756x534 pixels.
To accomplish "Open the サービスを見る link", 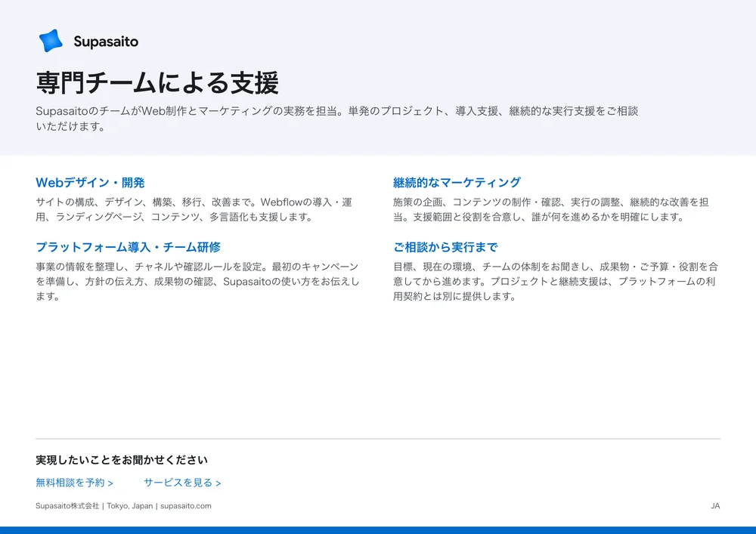I will point(182,483).
